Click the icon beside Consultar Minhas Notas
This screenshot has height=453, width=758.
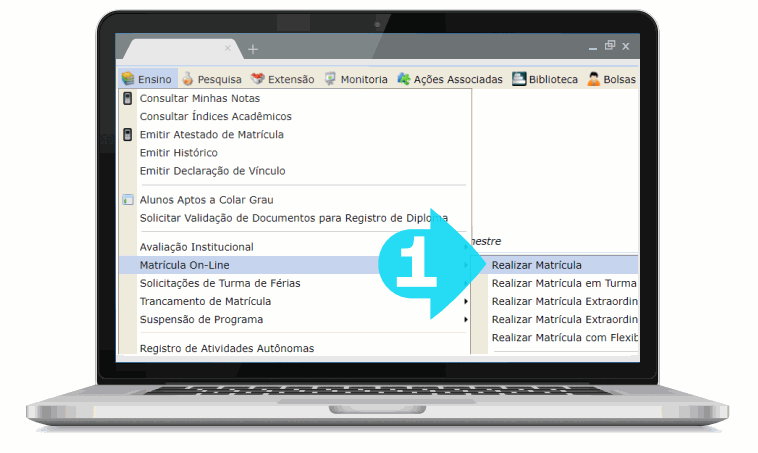click(x=127, y=98)
